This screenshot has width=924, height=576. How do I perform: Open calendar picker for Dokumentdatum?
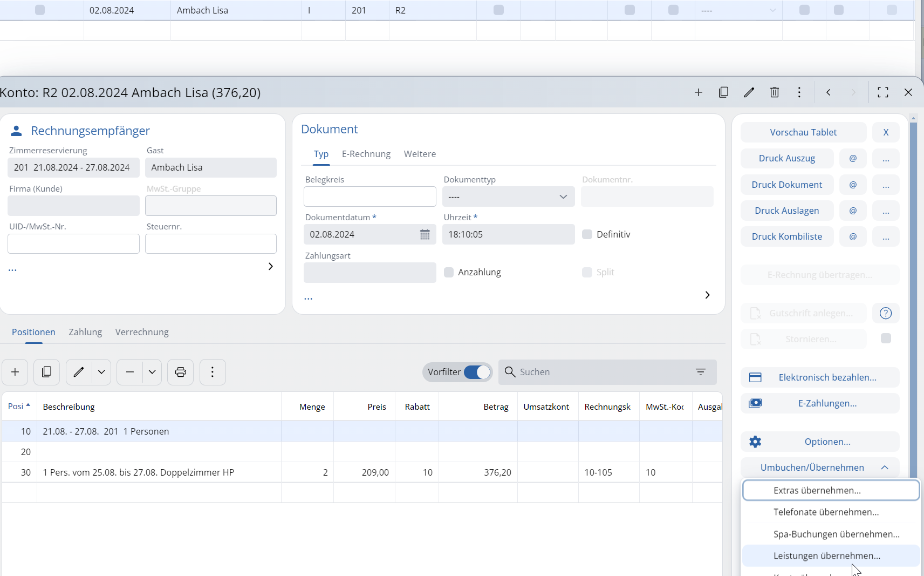425,234
